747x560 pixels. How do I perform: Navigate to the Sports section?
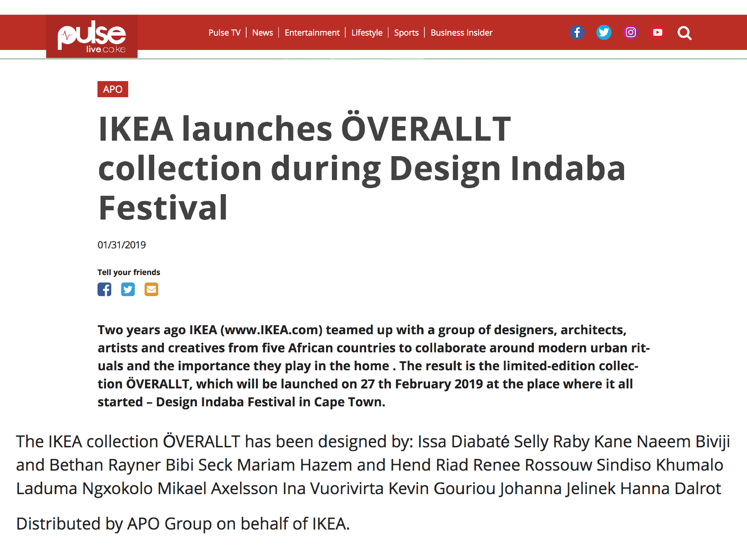[406, 33]
